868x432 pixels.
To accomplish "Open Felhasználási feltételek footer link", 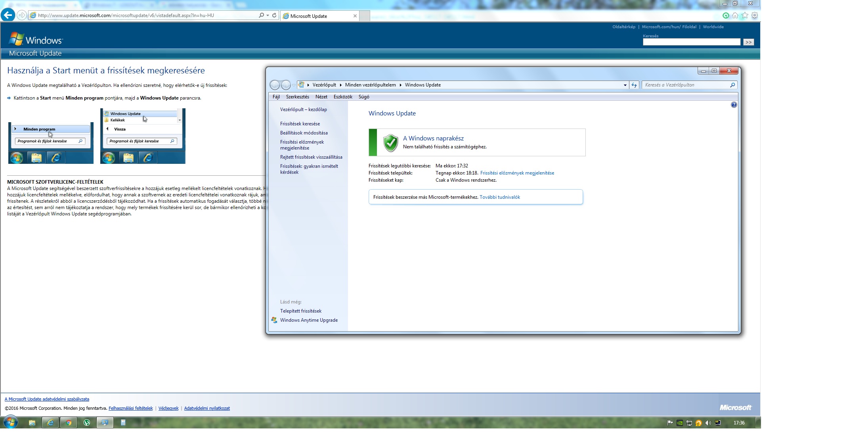I will pos(130,408).
